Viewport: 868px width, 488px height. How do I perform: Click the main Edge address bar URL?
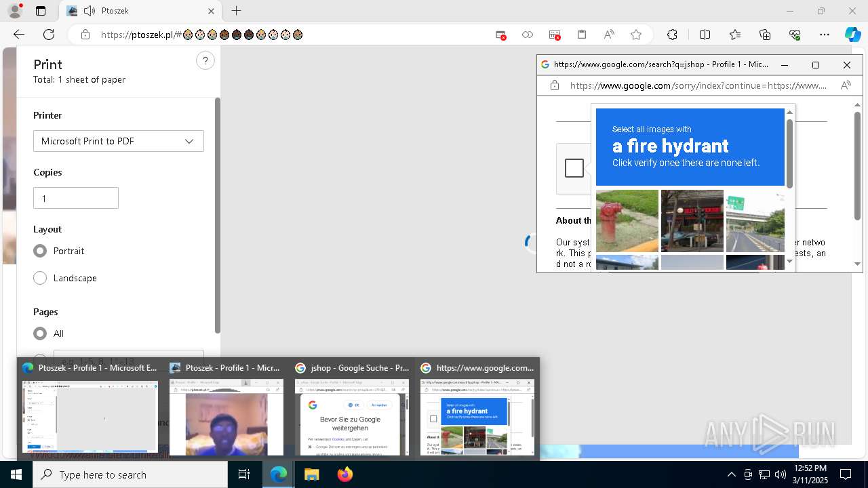pos(201,35)
